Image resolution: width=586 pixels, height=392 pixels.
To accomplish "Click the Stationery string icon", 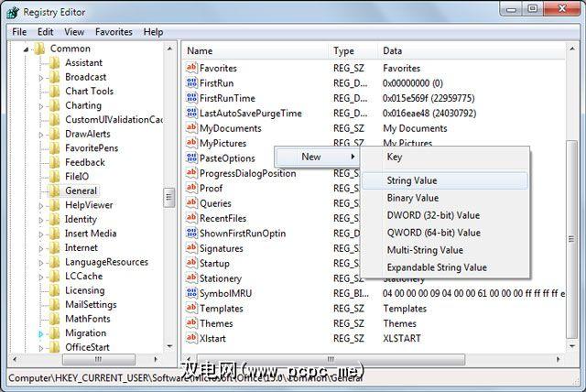I will click(x=191, y=278).
